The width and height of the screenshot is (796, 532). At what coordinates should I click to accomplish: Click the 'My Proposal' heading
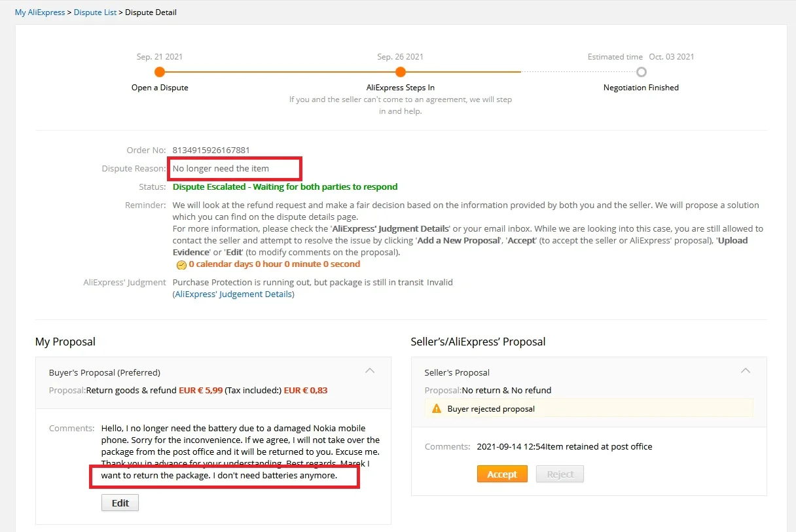point(65,342)
